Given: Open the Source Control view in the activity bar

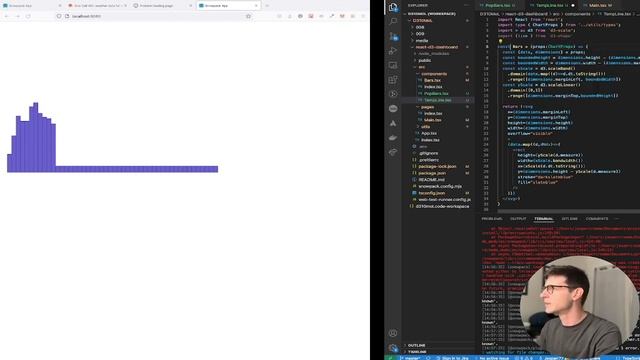Looking at the screenshot, I should (393, 36).
